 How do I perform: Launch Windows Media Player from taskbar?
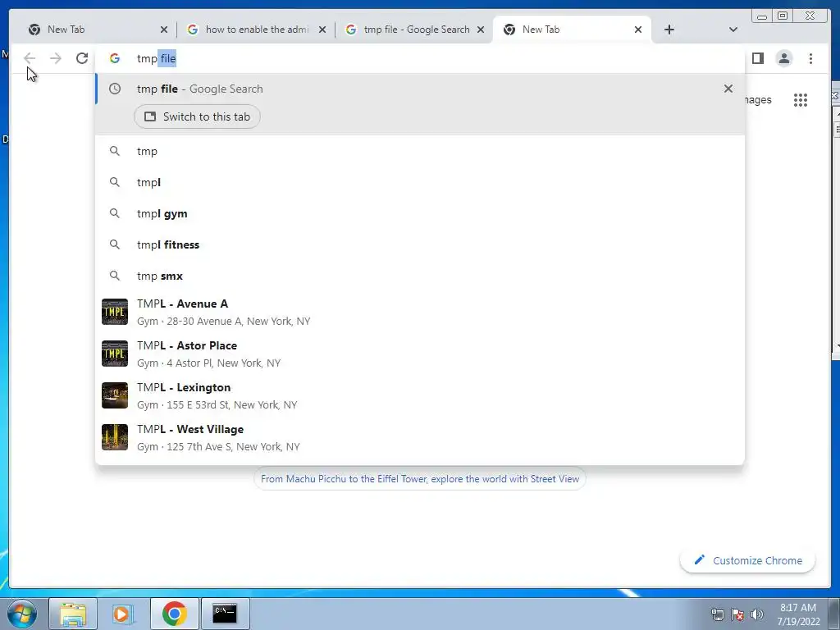click(x=123, y=614)
